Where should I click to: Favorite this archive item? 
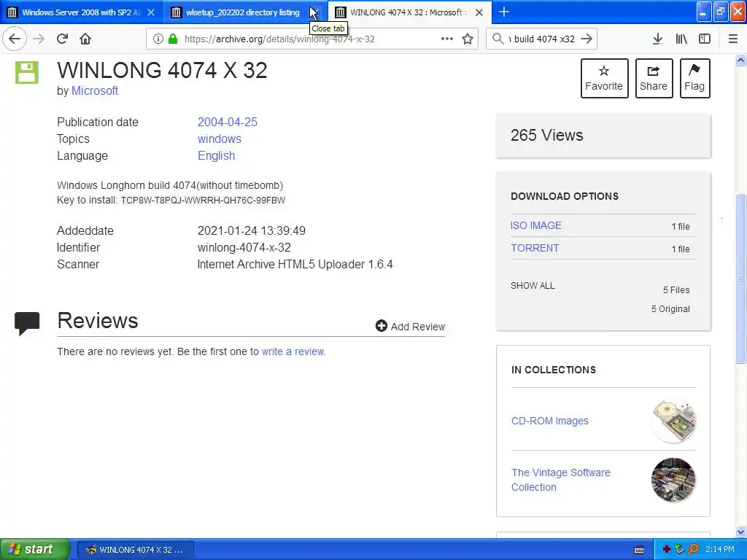604,78
